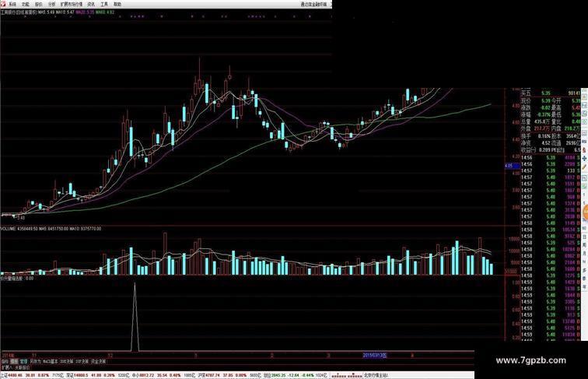588x379 pixels.
Task: Open the 帮助 menu
Action: pyautogui.click(x=117, y=5)
